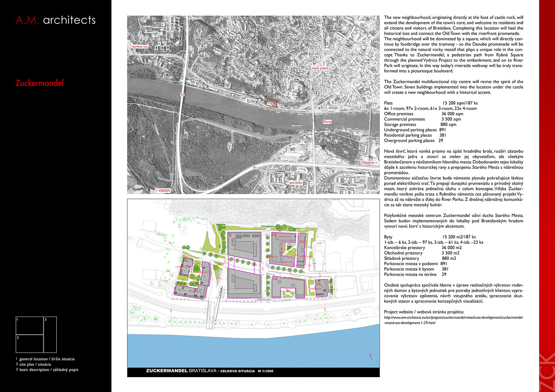Click building label Cy on site plan

(301, 241)
